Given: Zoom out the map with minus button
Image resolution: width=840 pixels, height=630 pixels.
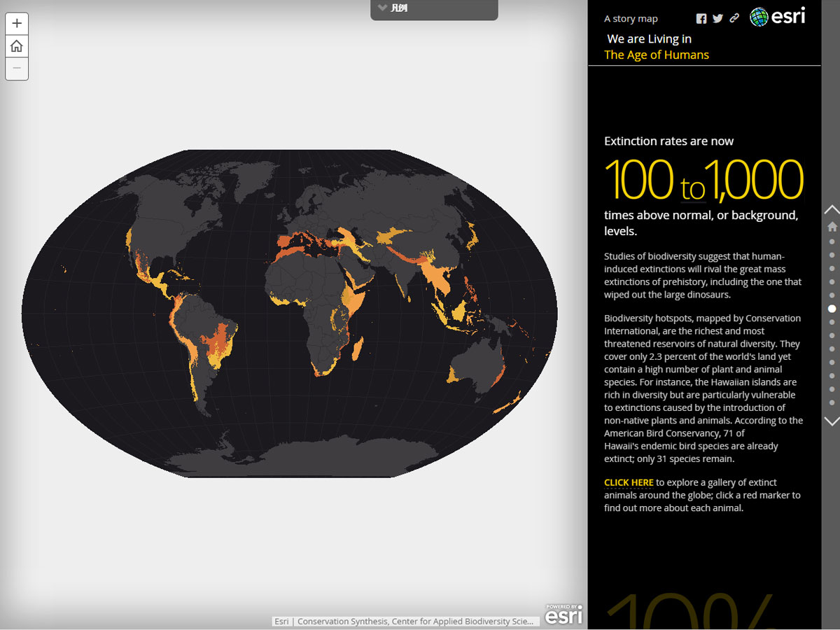Looking at the screenshot, I should [x=17, y=69].
